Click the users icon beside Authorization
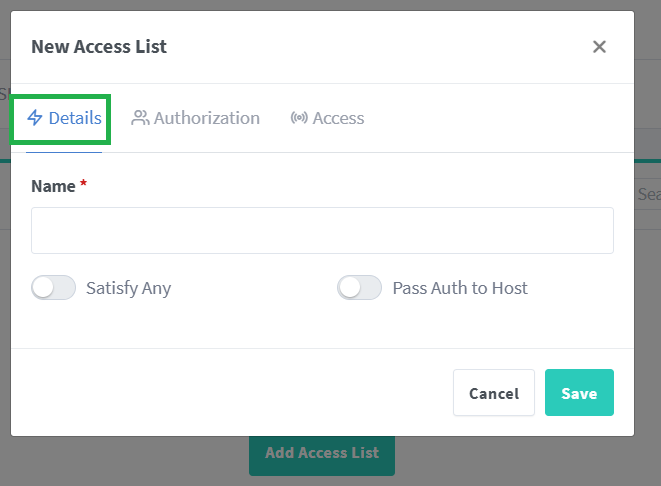This screenshot has width=661, height=486. click(x=140, y=118)
